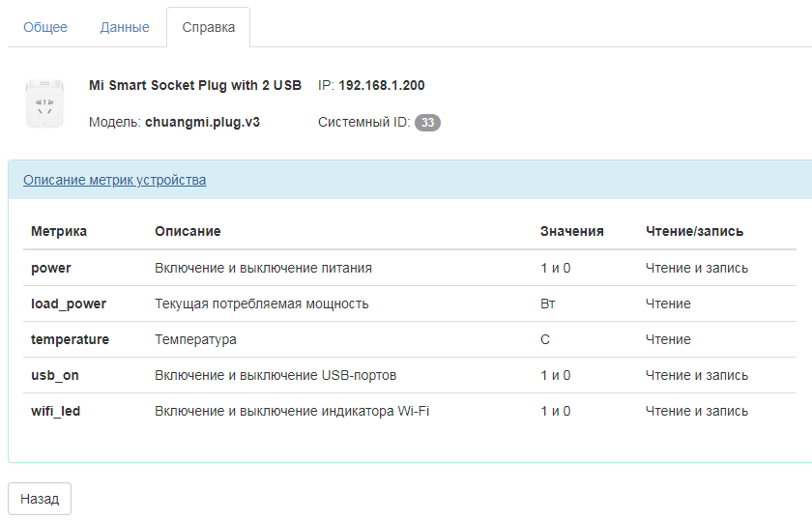The height and width of the screenshot is (521, 812).
Task: Click the device title Mi Smart Socket Plug
Action: coord(195,85)
